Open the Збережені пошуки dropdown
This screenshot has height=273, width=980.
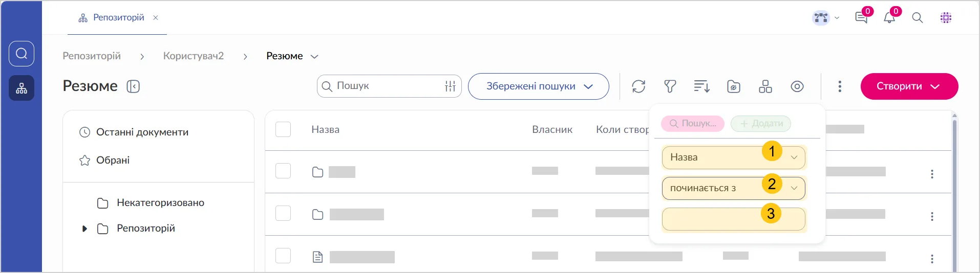coord(538,86)
